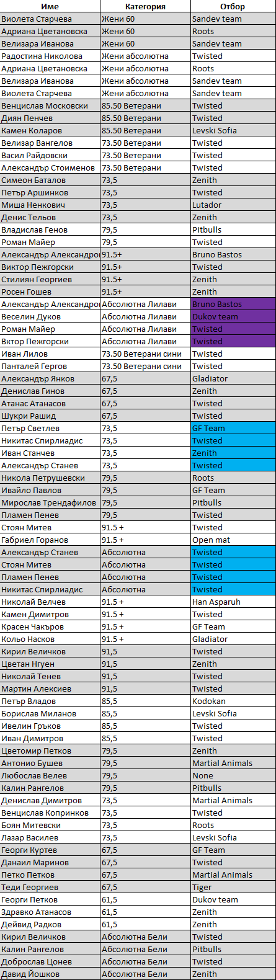The width and height of the screenshot is (276, 980).
Task: Click the name cell Давид Йошков
Action: coord(50,974)
